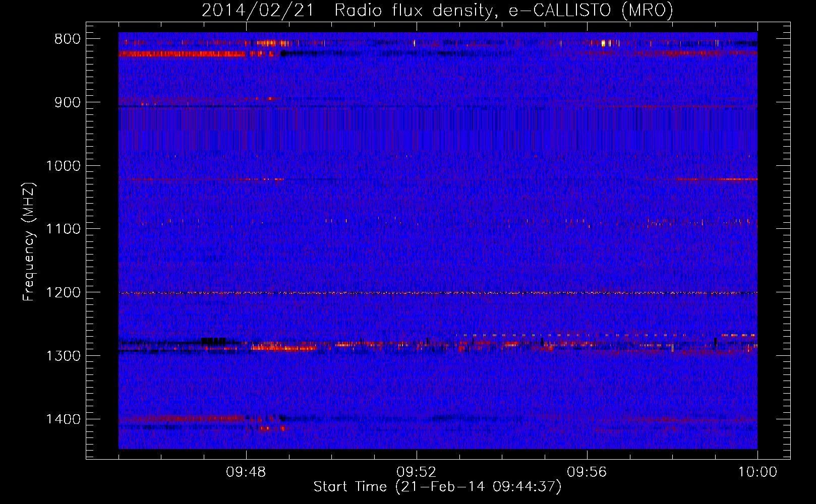This screenshot has width=816, height=504.
Task: Click the 'Start Time (21-Feb-14 09:44:37)' caption
Action: tap(437, 487)
